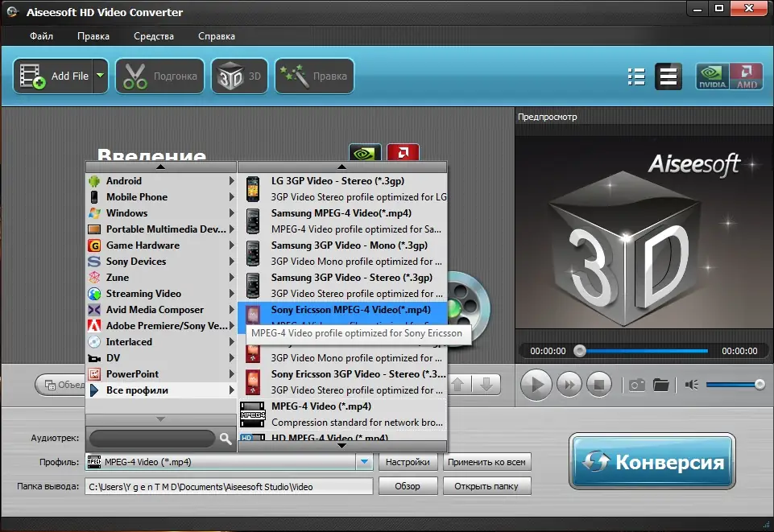This screenshot has height=532, width=774.
Task: Take a snapshot with the camera icon
Action: (636, 385)
